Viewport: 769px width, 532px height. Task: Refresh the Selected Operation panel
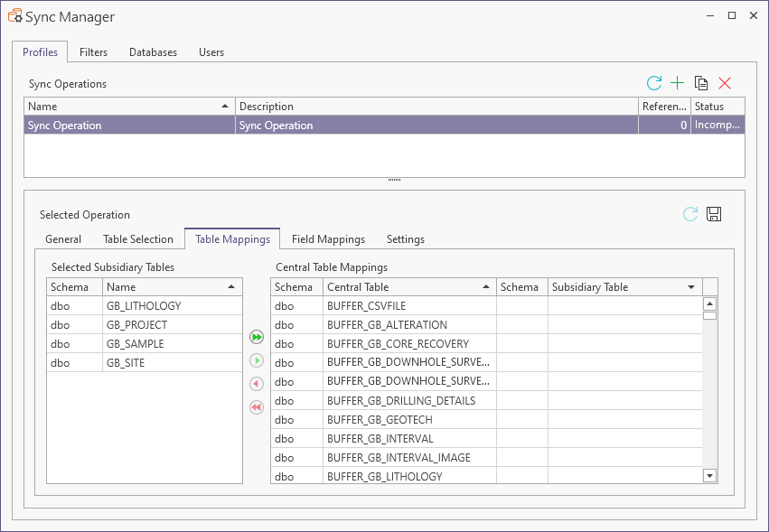tap(690, 214)
